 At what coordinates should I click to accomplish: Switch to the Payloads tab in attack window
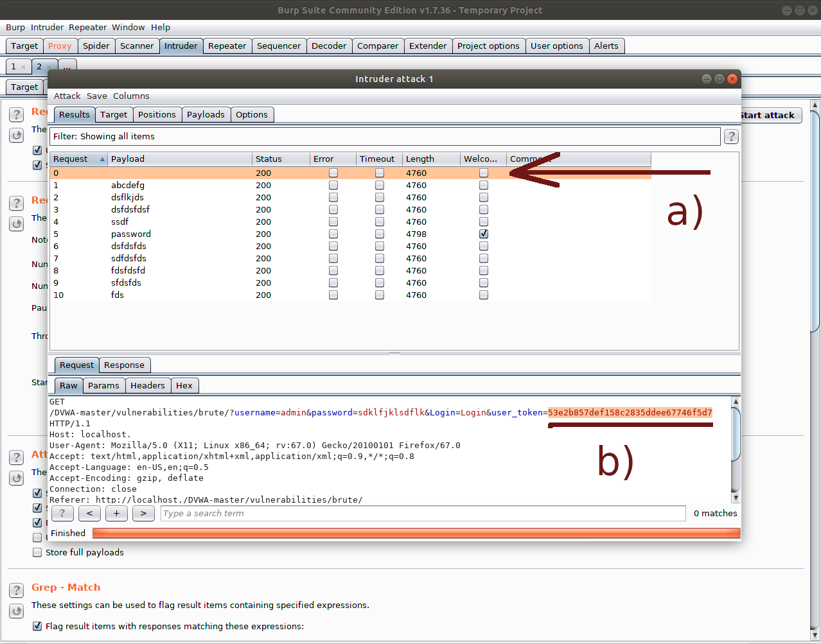click(x=206, y=114)
